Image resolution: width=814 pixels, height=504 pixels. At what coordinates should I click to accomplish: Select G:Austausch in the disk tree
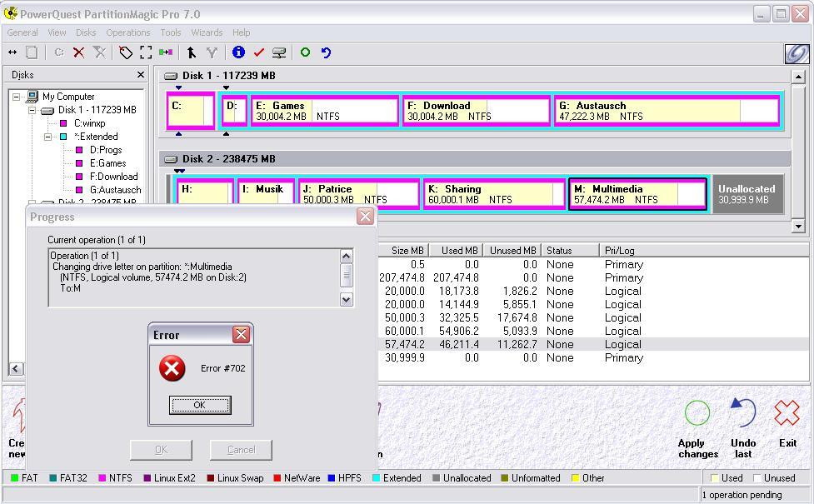tap(115, 190)
